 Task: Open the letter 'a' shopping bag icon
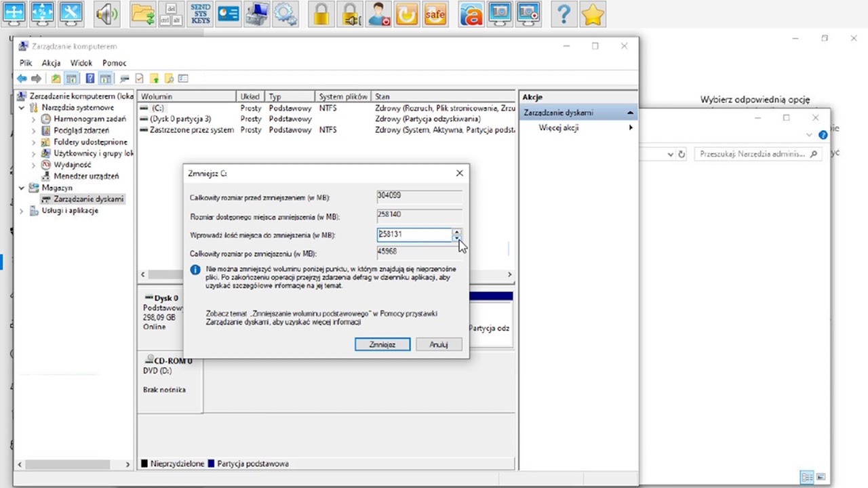(x=471, y=12)
